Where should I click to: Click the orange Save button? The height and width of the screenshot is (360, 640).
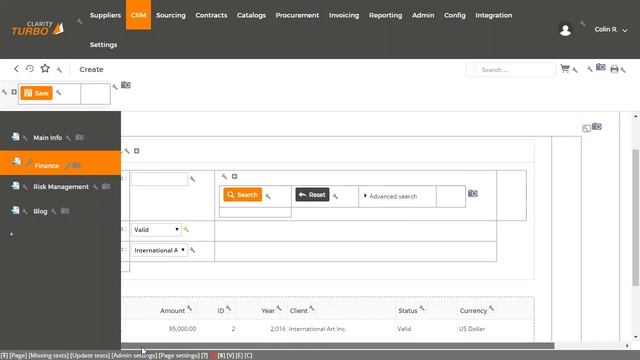coord(37,93)
